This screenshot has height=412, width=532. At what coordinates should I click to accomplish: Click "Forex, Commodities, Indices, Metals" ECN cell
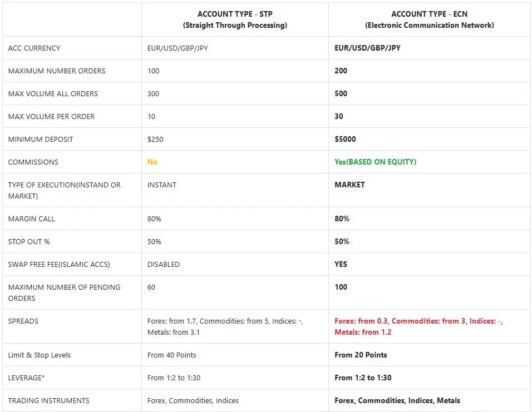[397, 400]
